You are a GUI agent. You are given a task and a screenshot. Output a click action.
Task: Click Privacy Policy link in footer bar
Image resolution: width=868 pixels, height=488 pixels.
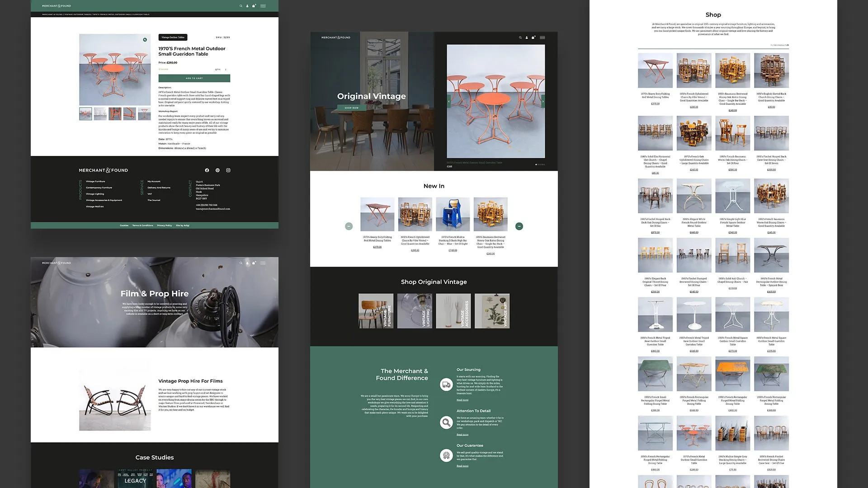pyautogui.click(x=165, y=225)
